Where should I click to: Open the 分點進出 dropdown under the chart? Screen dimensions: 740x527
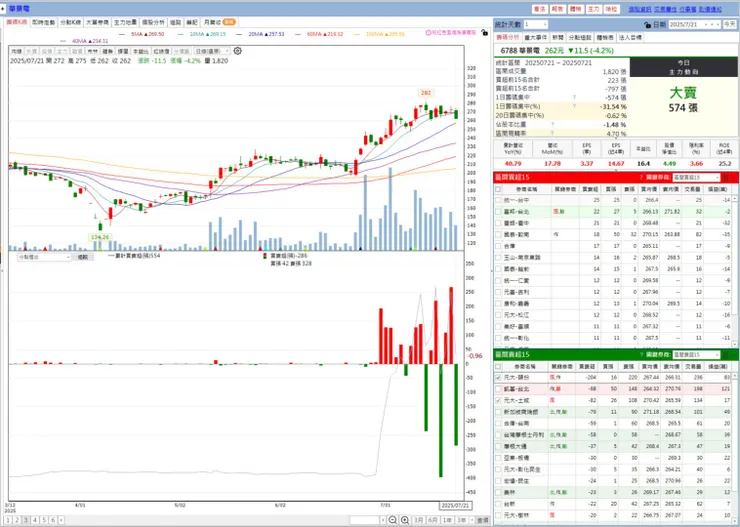click(x=44, y=257)
